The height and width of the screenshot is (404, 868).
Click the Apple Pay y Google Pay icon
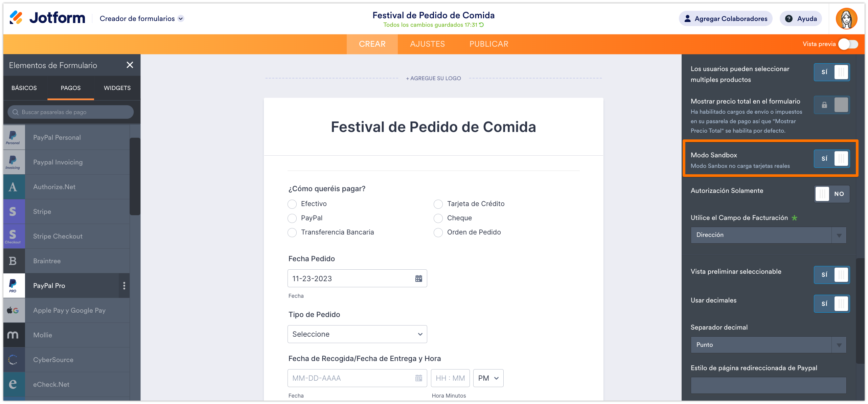click(x=13, y=310)
